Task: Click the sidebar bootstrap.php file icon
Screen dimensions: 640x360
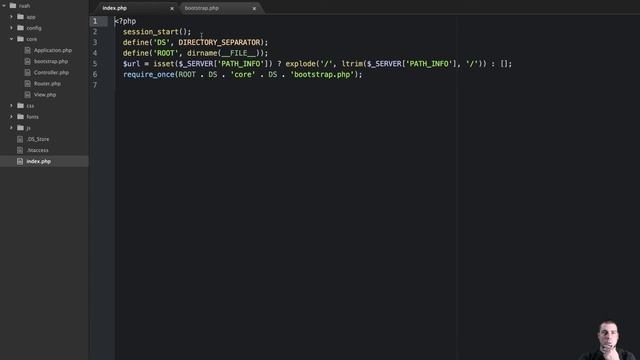Action: pyautogui.click(x=27, y=61)
